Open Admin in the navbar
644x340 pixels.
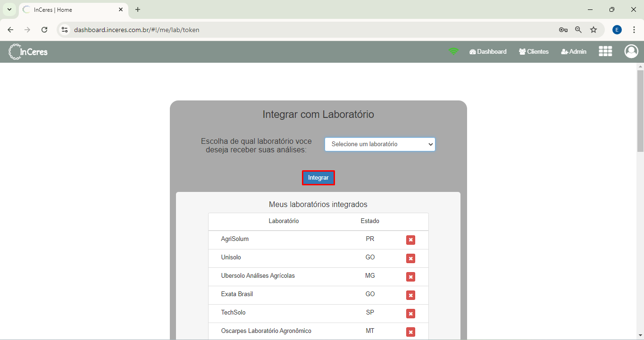click(574, 52)
